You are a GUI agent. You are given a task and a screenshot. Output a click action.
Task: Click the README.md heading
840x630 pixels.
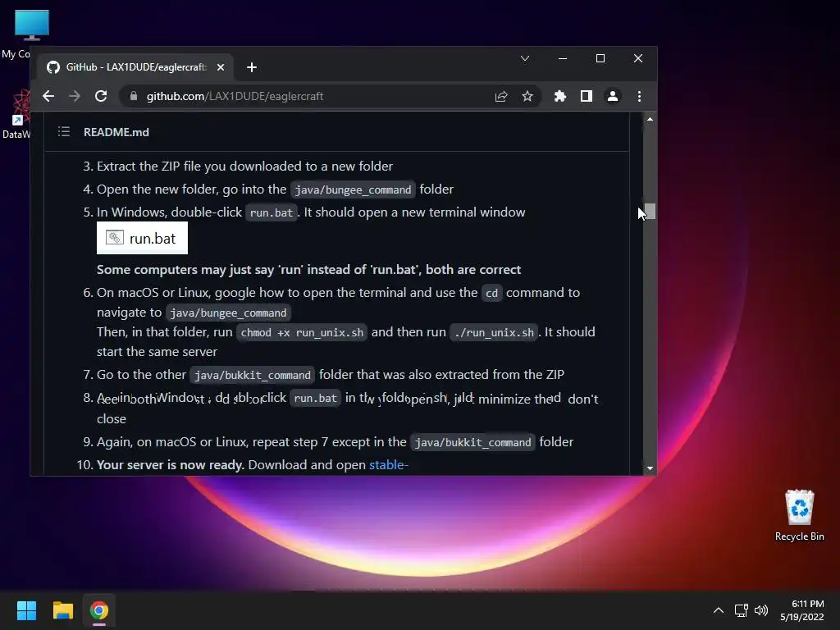pos(116,132)
